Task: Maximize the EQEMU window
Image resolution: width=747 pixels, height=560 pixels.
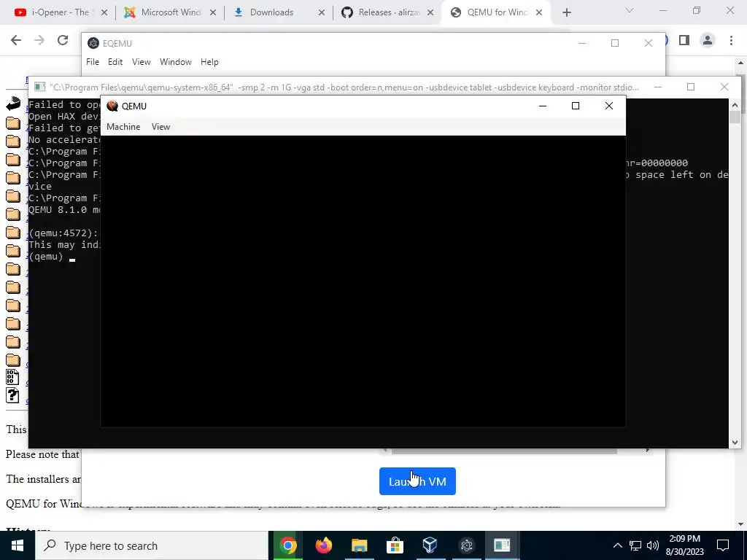Action: [x=615, y=43]
